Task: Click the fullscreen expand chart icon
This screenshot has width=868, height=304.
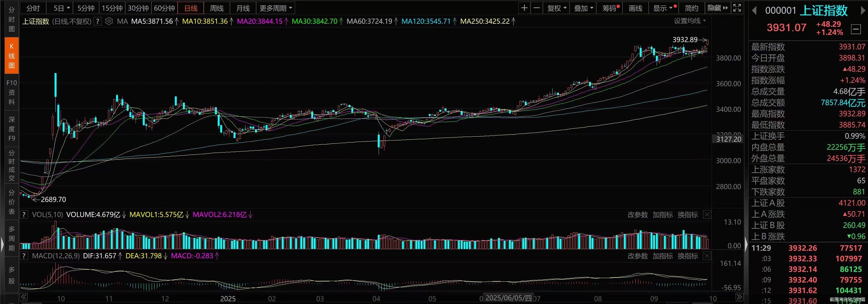Action: pos(737,8)
